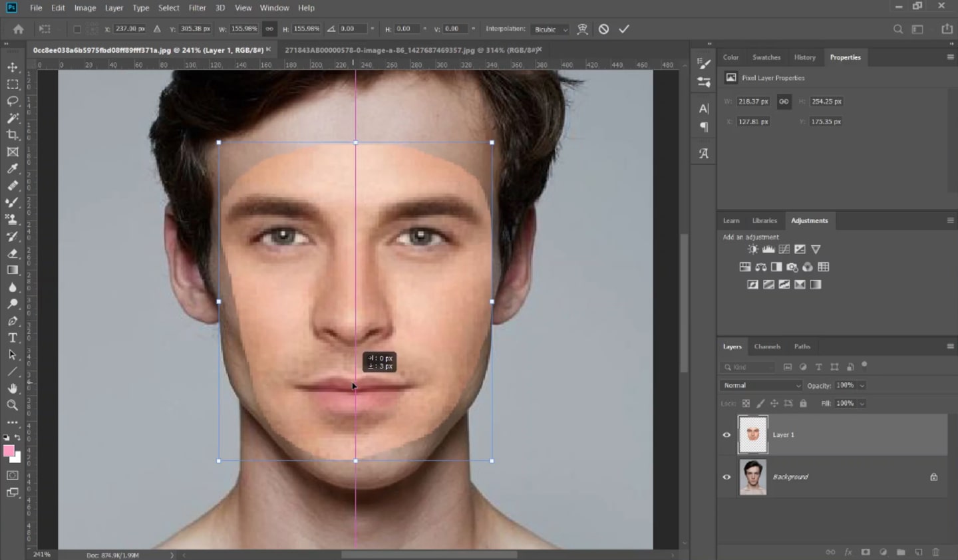Select the Move tool
The width and height of the screenshot is (958, 560).
click(x=12, y=67)
